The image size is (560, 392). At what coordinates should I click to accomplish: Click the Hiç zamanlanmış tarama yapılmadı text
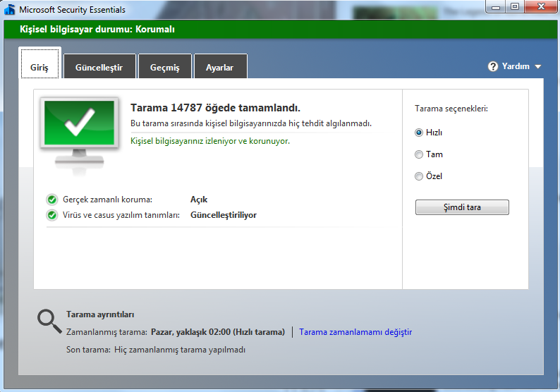[180, 350]
